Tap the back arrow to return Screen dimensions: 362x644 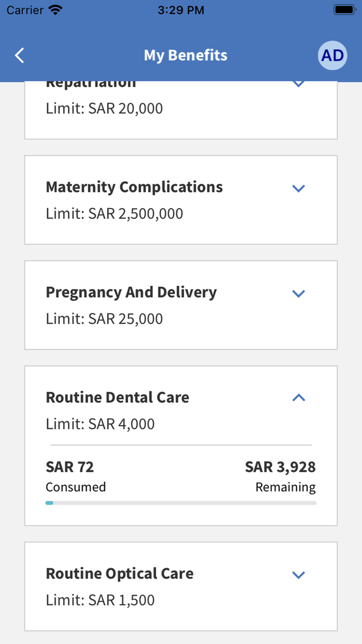(x=19, y=55)
